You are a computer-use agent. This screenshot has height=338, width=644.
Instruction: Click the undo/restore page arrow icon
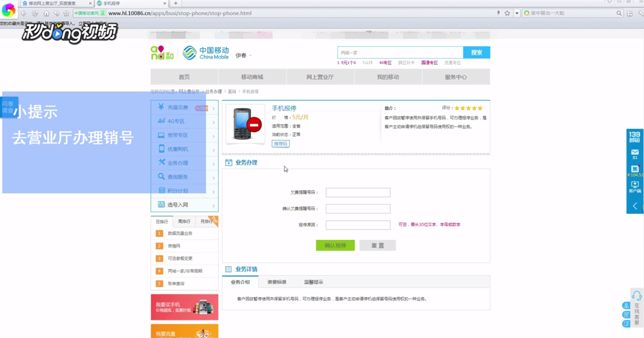click(56, 13)
